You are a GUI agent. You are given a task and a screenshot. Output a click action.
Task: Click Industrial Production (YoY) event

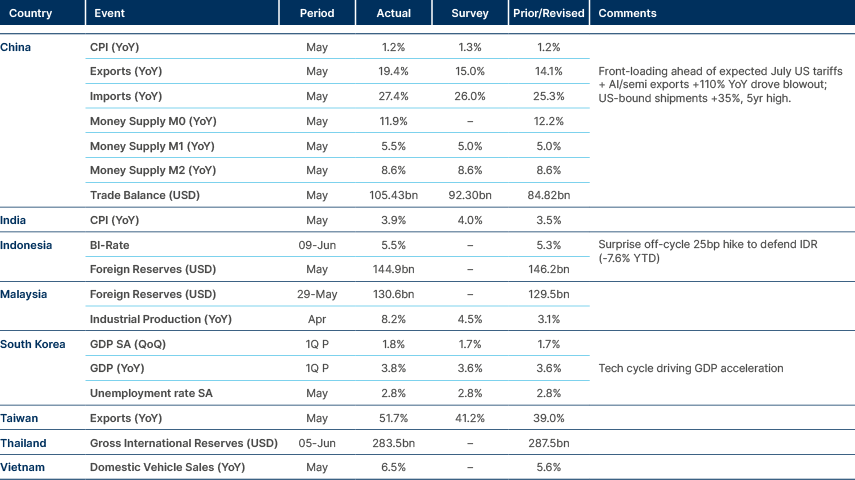coord(160,319)
